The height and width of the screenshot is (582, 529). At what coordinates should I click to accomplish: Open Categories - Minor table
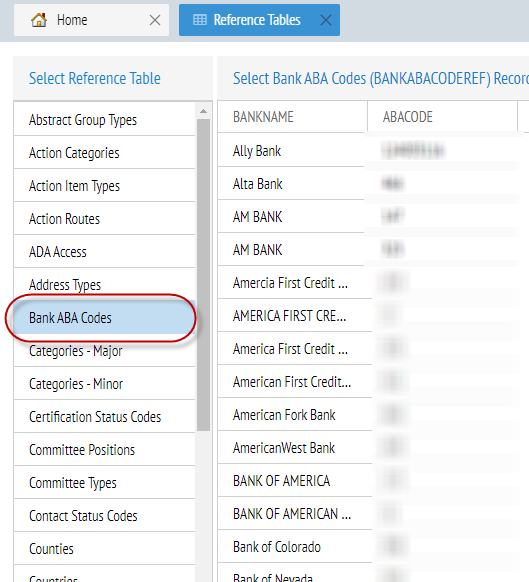[x=104, y=384]
